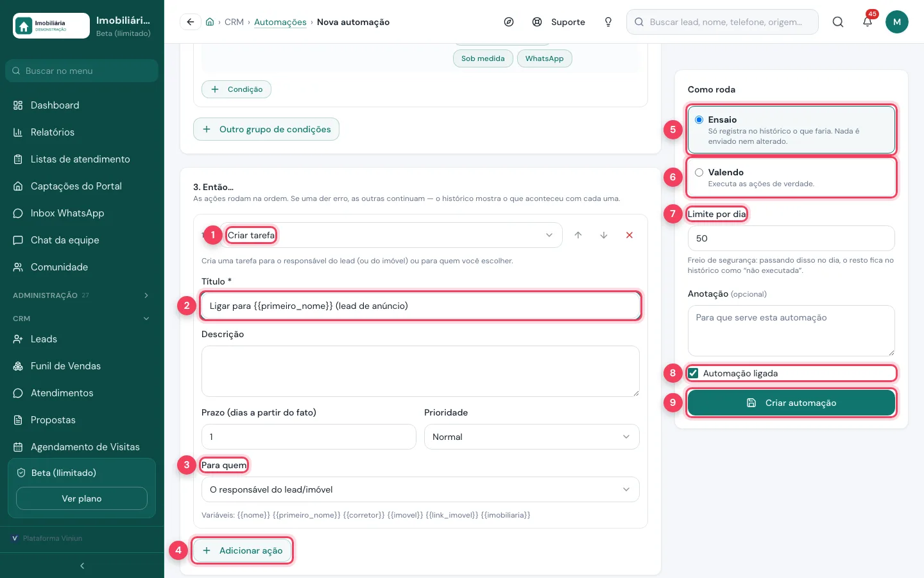Select the Valendo run mode
The width and height of the screenshot is (924, 578).
[791, 177]
